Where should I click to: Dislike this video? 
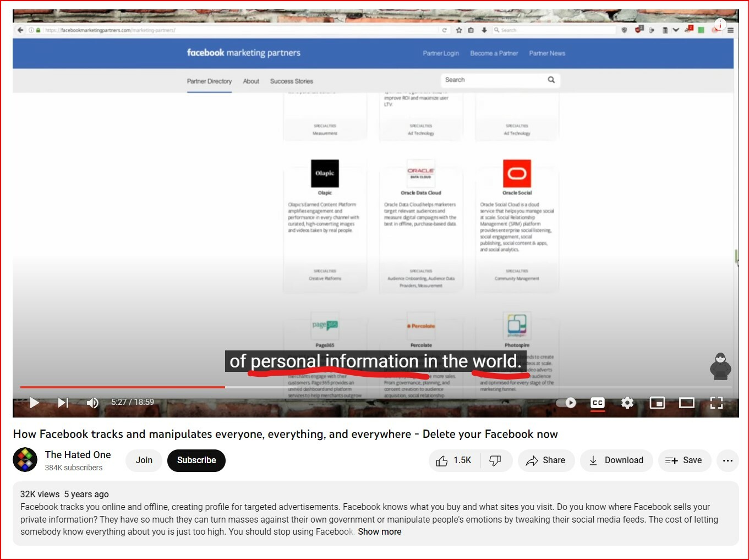495,460
